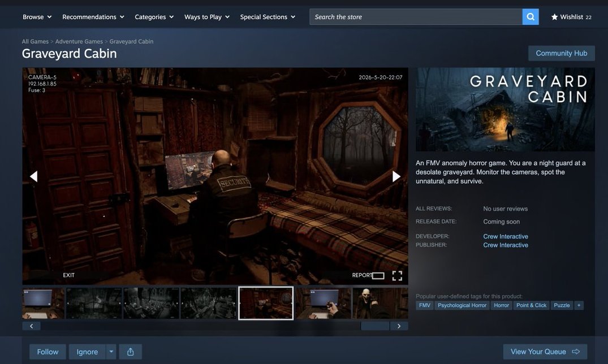Click the fullscreen icon in the screenshot
Screen dimensions: 608x364
(x=397, y=276)
